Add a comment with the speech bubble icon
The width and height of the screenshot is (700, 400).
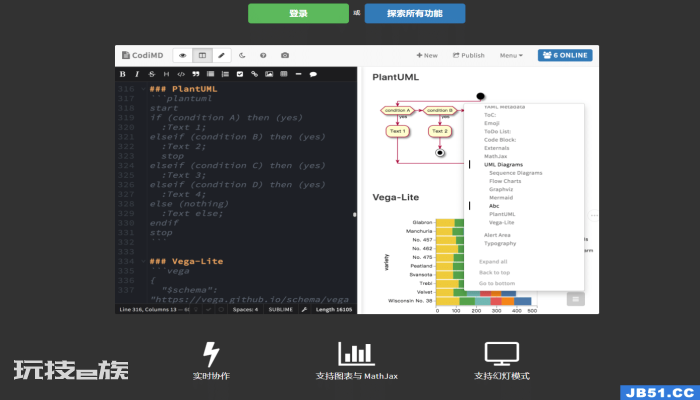[x=313, y=74]
